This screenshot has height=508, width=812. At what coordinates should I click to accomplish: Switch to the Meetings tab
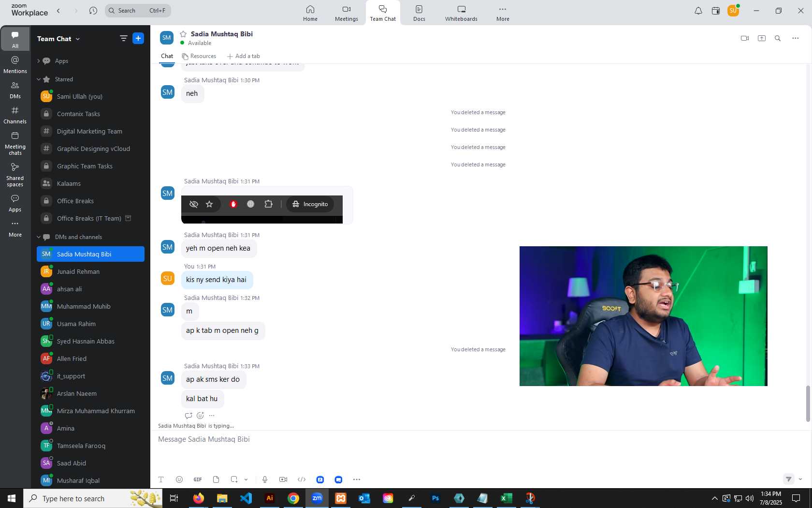(x=347, y=13)
